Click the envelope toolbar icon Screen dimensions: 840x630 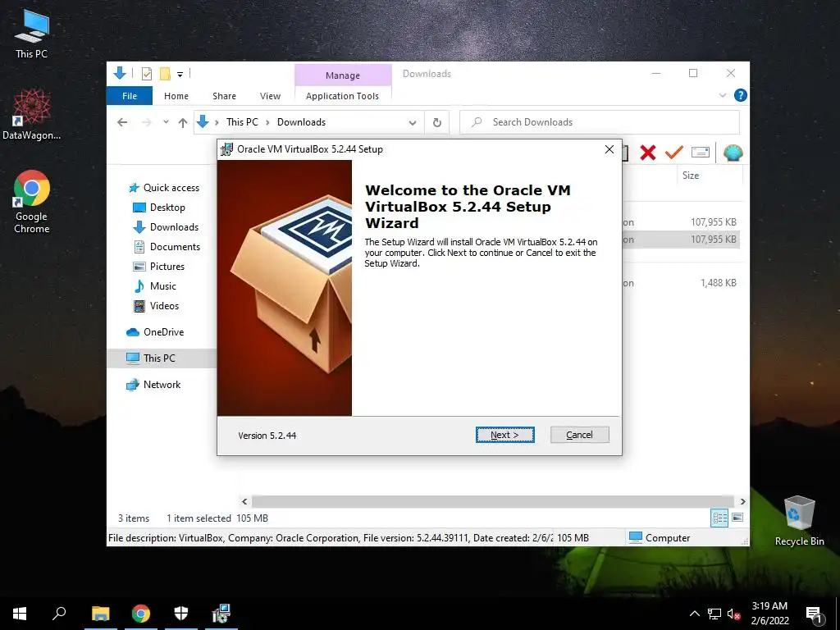[x=701, y=153]
